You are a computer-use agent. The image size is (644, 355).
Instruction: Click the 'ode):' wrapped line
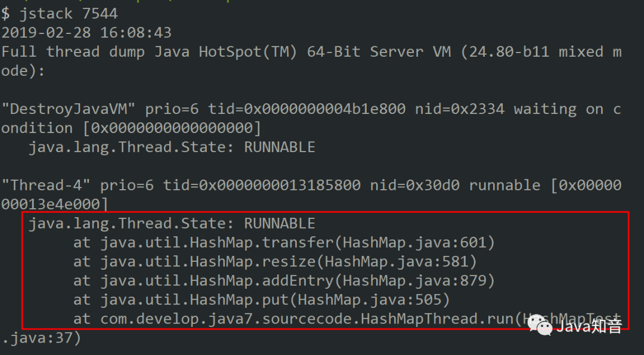[x=23, y=70]
